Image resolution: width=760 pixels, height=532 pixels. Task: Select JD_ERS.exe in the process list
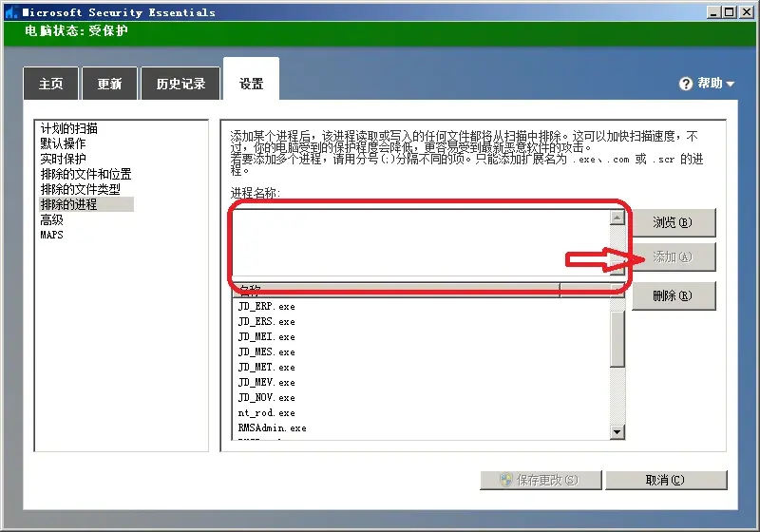coord(267,321)
